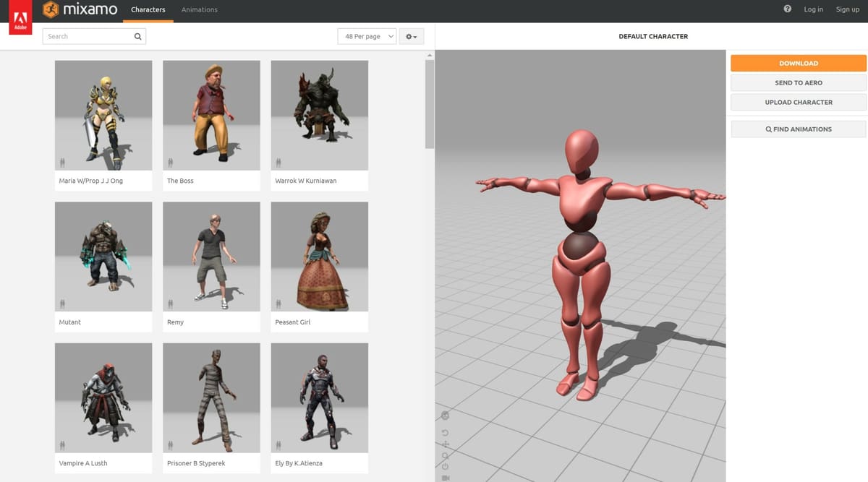Click the character list scrollbar thumb
868x482 pixels.
[x=430, y=104]
